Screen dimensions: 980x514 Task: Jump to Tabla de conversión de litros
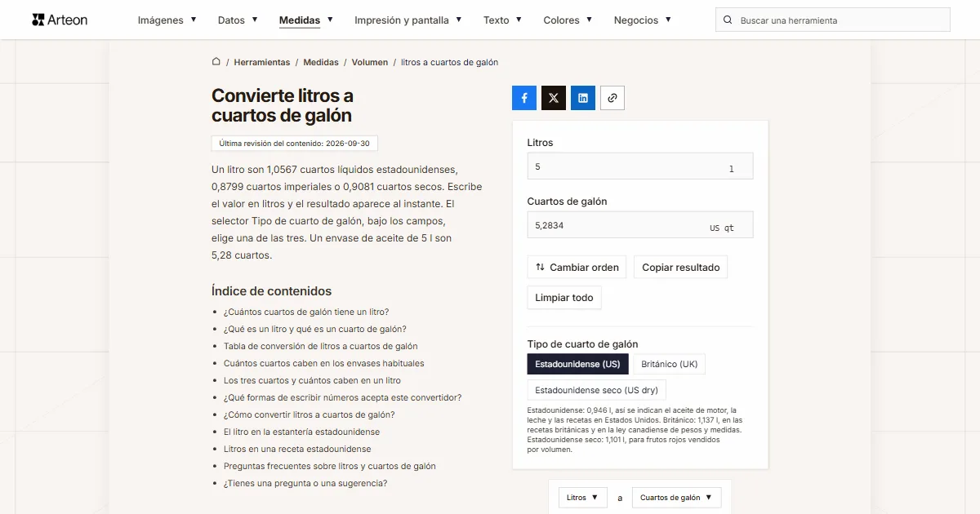[x=321, y=346]
